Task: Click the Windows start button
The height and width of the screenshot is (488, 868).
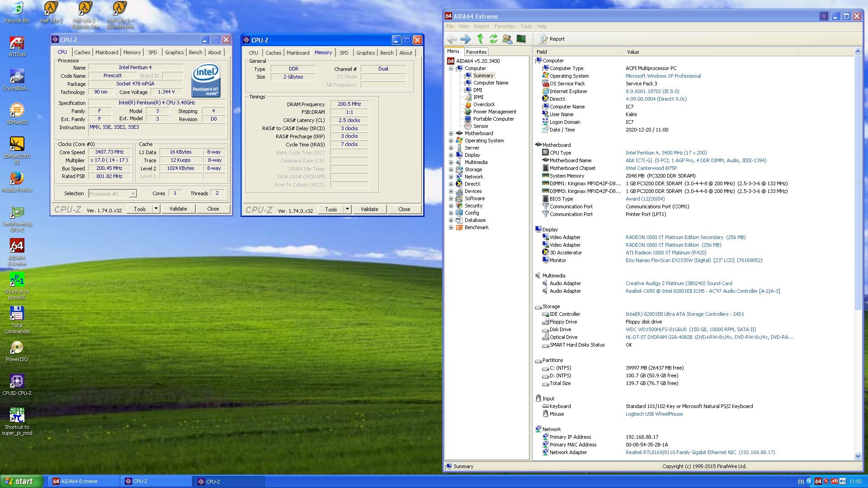Action: click(22, 481)
